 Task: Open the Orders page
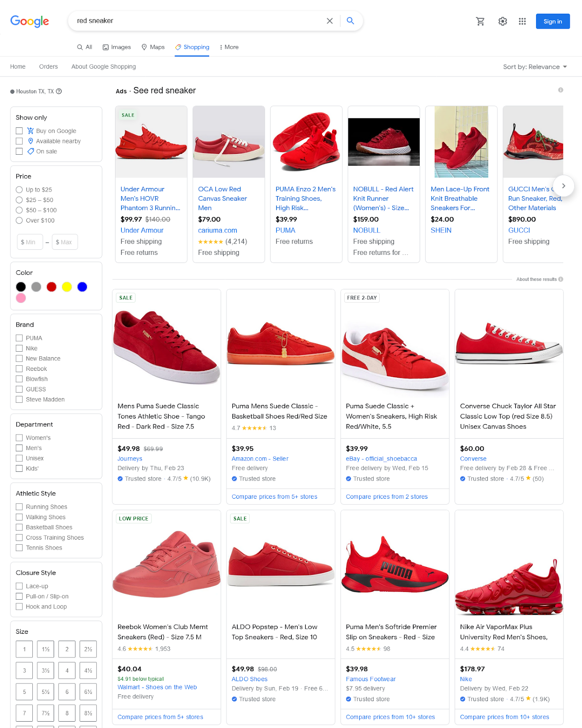pos(49,66)
